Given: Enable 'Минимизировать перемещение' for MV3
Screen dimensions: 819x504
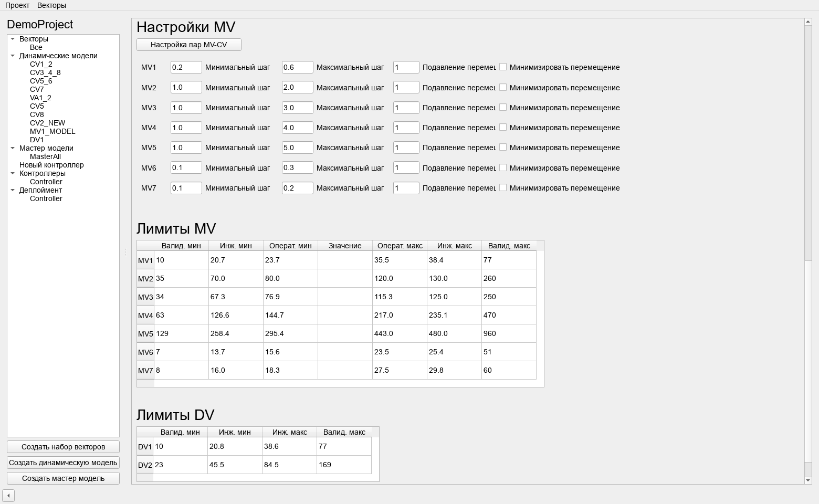Looking at the screenshot, I should [x=503, y=107].
